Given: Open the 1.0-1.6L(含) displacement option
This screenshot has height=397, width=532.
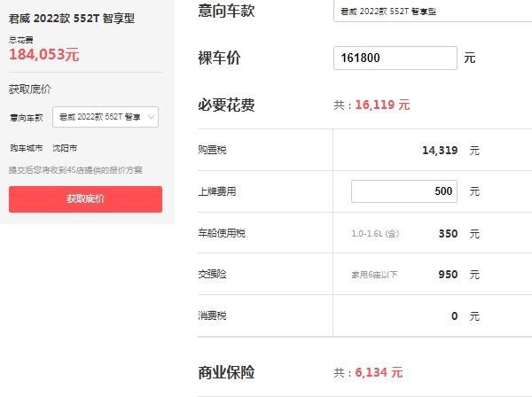Looking at the screenshot, I should [x=375, y=234].
